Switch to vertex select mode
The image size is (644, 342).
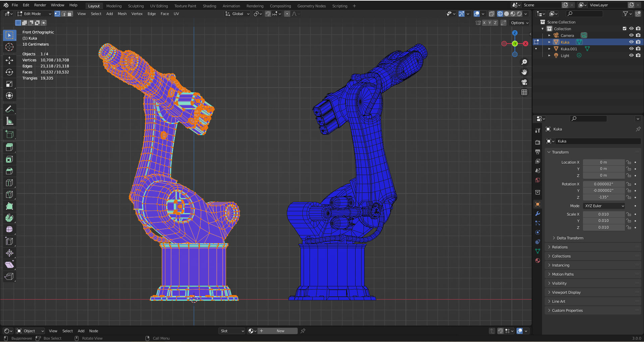point(57,14)
